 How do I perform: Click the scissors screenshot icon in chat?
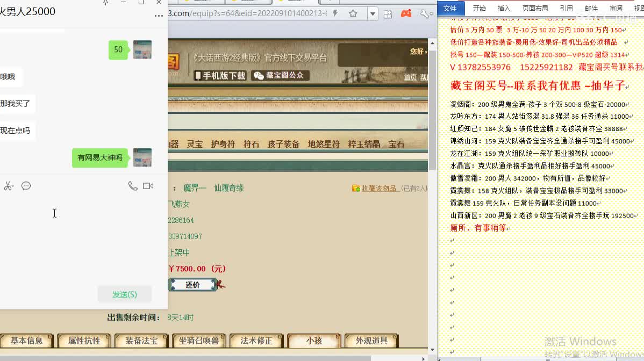click(8, 186)
